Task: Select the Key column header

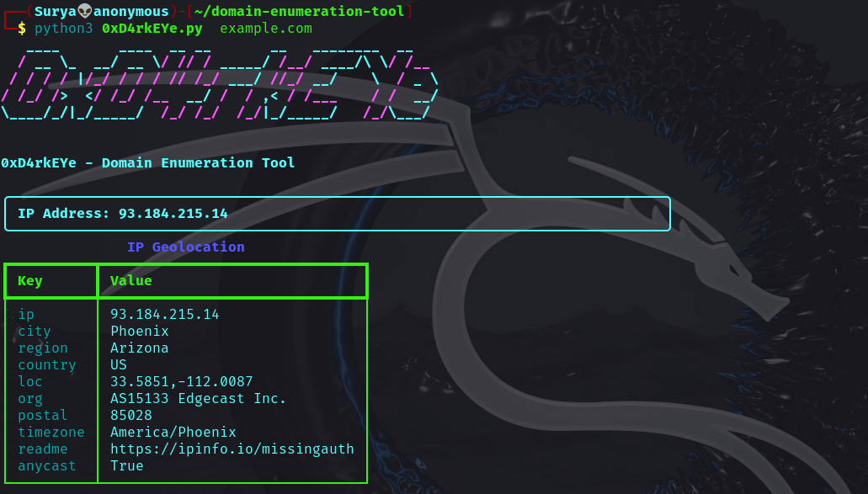Action: tap(30, 280)
